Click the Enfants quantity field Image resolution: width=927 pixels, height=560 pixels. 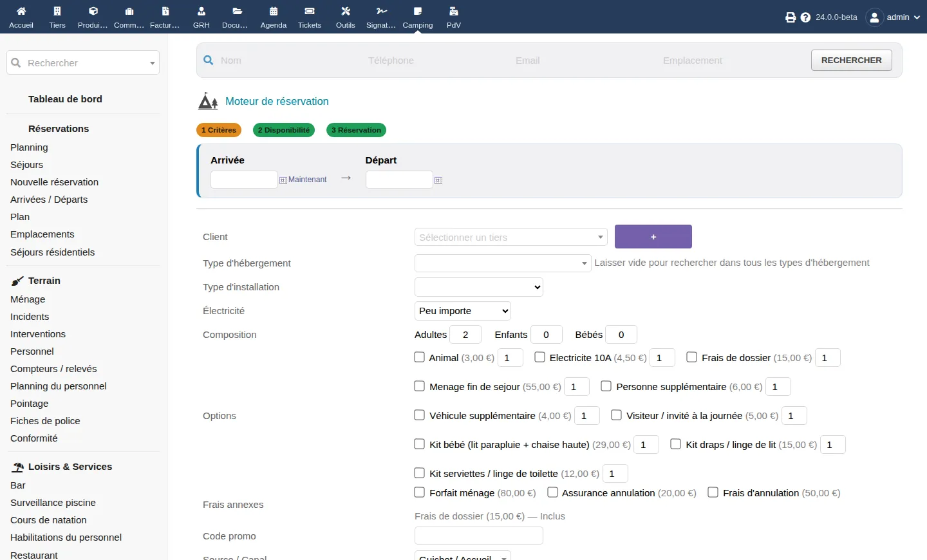pyautogui.click(x=547, y=335)
